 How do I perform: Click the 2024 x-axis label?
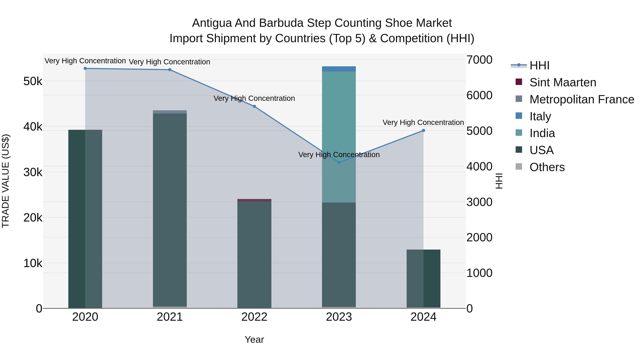[x=423, y=317]
